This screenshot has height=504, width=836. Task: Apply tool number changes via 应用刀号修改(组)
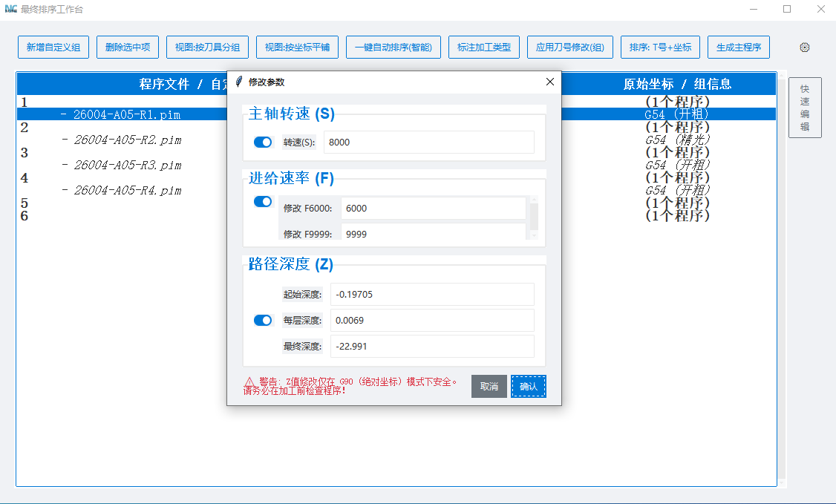click(569, 47)
